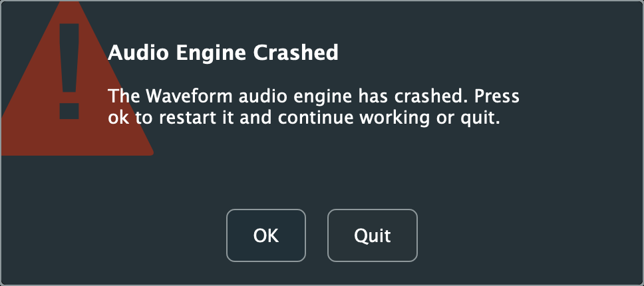Image resolution: width=644 pixels, height=286 pixels.
Task: Click the crash description message text
Action: tap(313, 107)
